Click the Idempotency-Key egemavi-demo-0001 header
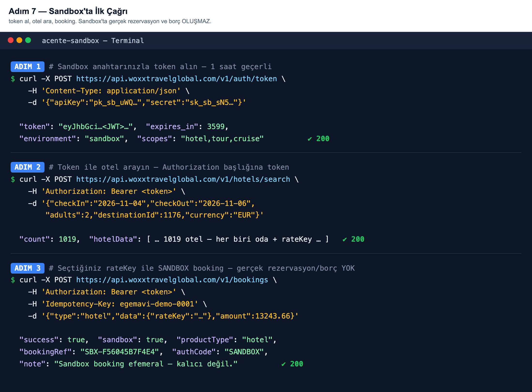Image resolution: width=532 pixels, height=392 pixels. [120, 304]
